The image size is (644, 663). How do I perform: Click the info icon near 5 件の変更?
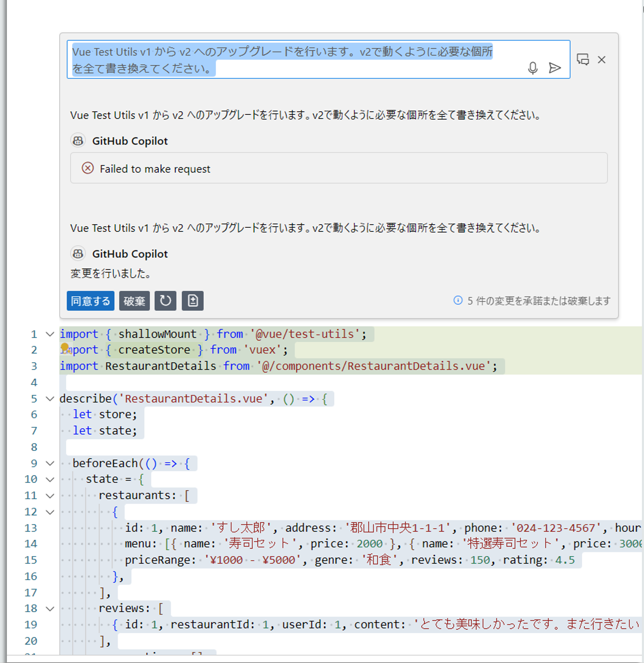click(x=458, y=300)
